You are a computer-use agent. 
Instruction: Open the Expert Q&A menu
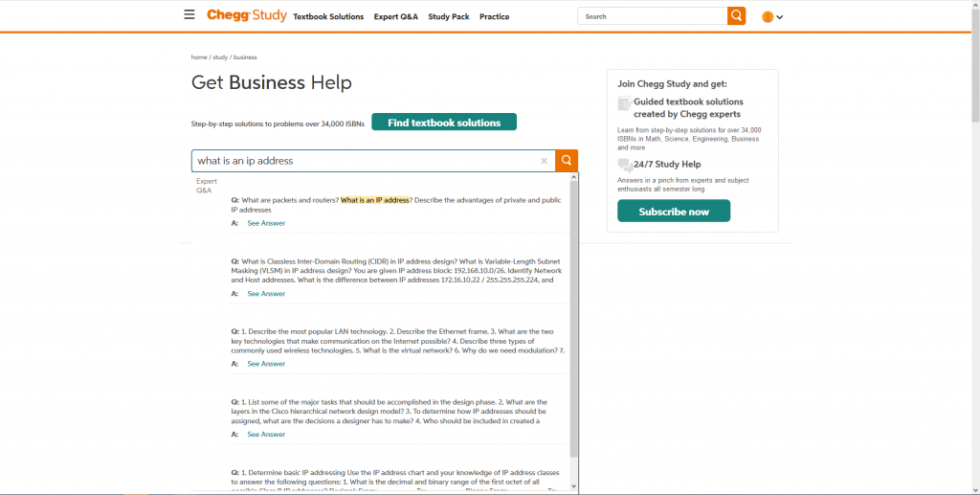[x=395, y=16]
